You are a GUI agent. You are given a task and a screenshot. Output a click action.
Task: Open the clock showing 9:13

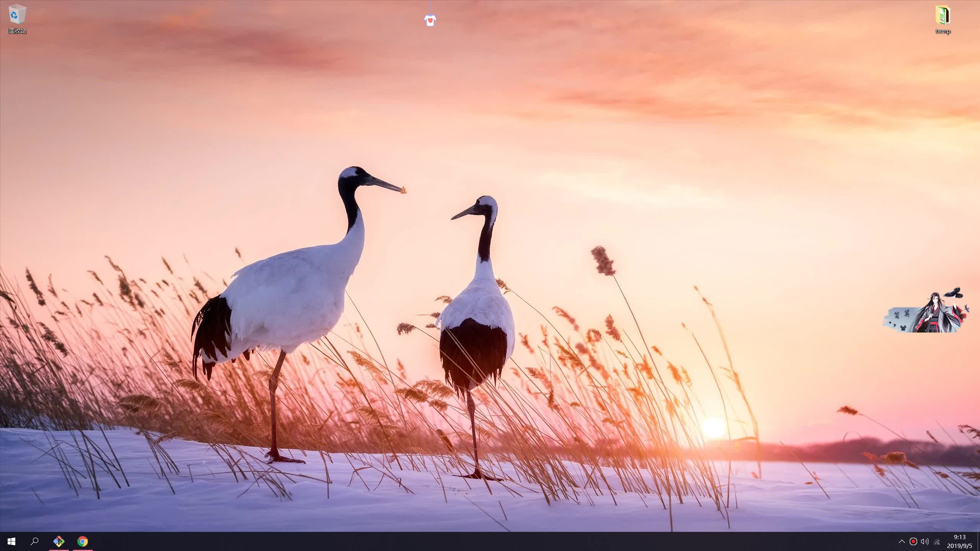959,537
